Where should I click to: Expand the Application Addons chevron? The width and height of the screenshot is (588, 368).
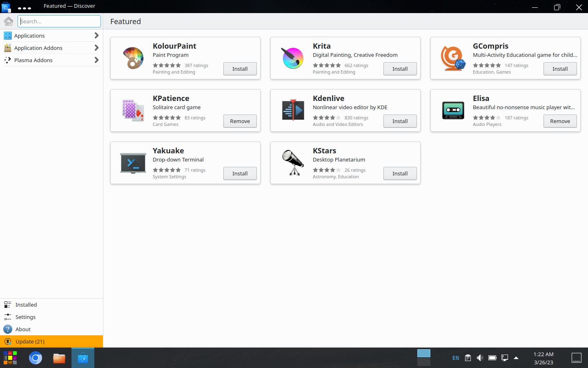pyautogui.click(x=96, y=48)
